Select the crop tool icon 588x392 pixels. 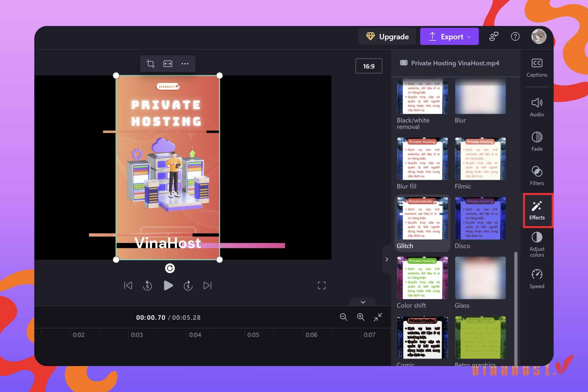150,64
